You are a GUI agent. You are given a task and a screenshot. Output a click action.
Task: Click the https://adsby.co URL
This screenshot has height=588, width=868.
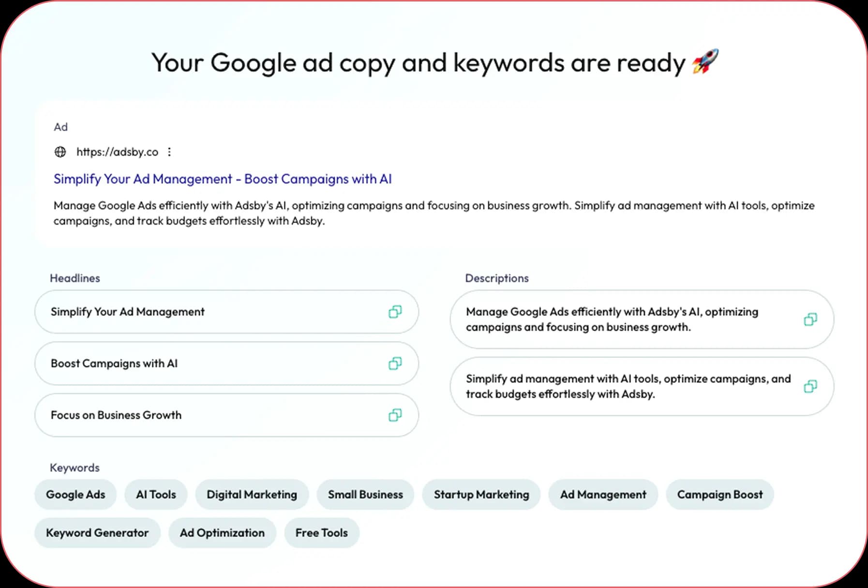pos(117,152)
